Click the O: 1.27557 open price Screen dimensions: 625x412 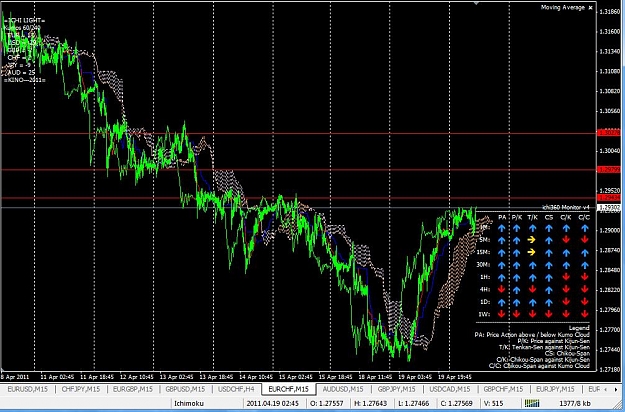328,403
